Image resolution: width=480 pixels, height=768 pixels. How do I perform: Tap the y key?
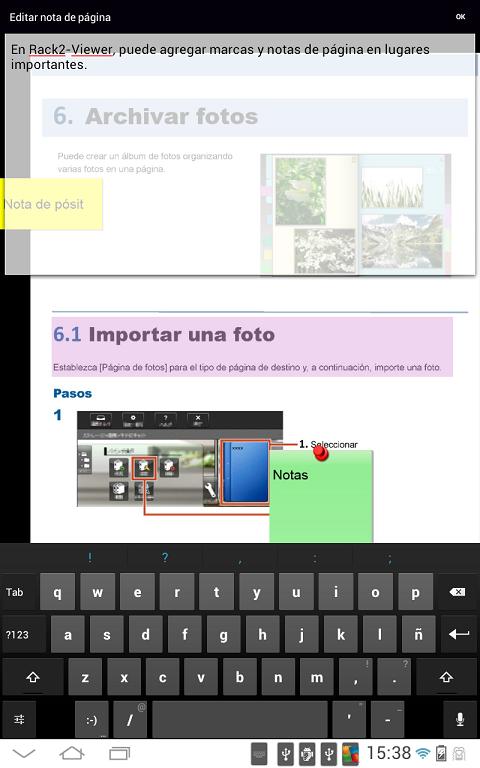coord(256,592)
